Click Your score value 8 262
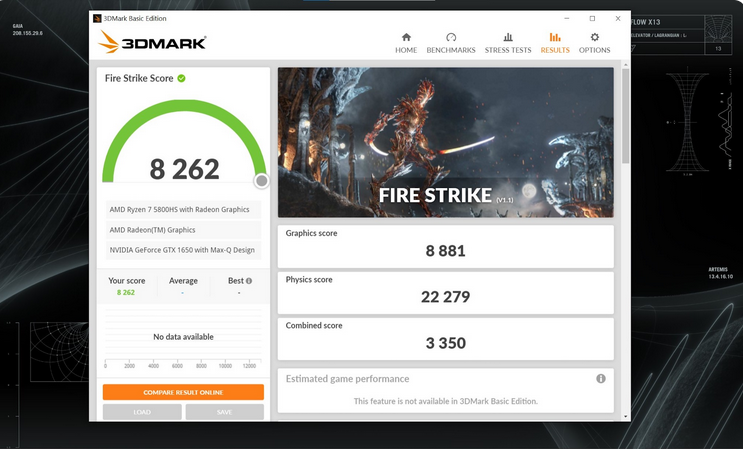743x449 pixels. click(x=126, y=293)
